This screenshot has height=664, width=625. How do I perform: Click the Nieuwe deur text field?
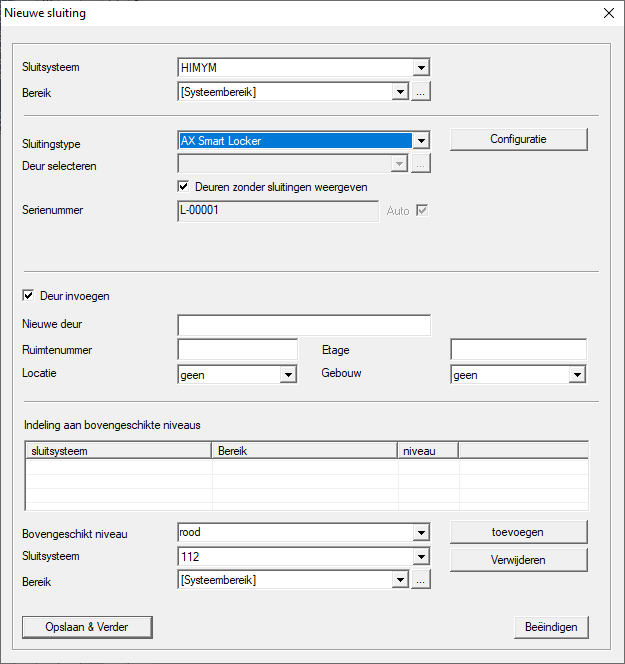304,325
